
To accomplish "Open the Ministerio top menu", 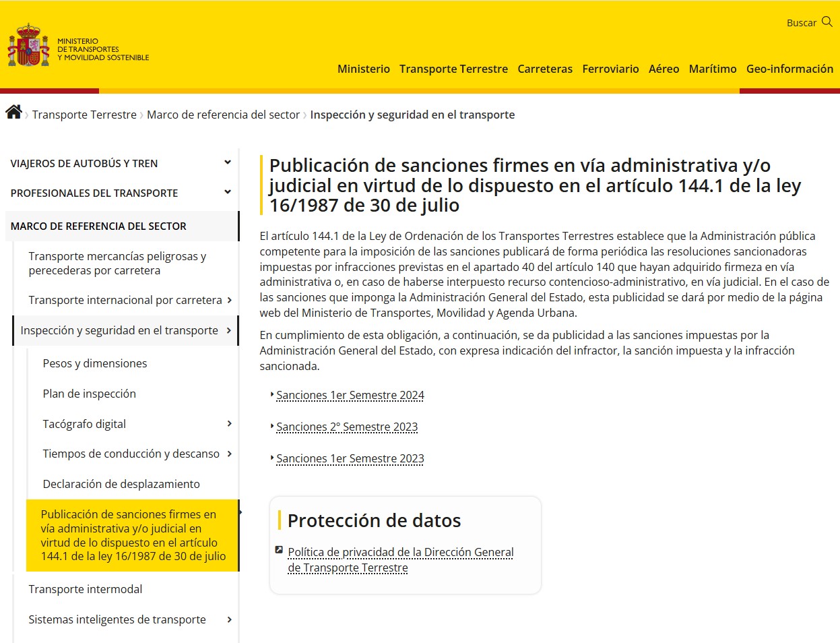I will click(364, 69).
